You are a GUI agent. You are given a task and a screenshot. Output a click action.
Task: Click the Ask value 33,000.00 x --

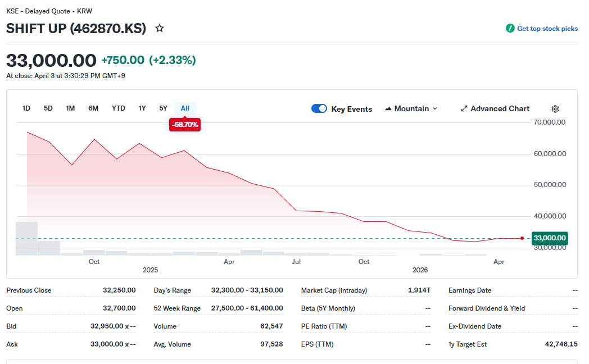pyautogui.click(x=113, y=344)
